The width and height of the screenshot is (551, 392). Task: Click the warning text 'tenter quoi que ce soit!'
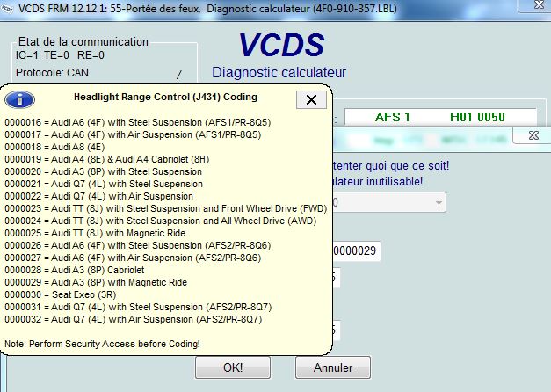pyautogui.click(x=391, y=165)
